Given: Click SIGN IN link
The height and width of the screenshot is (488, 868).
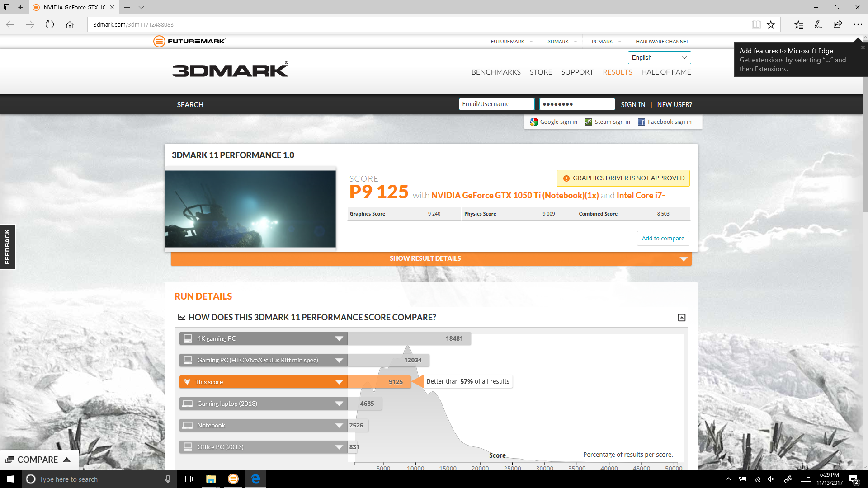Looking at the screenshot, I should (633, 104).
